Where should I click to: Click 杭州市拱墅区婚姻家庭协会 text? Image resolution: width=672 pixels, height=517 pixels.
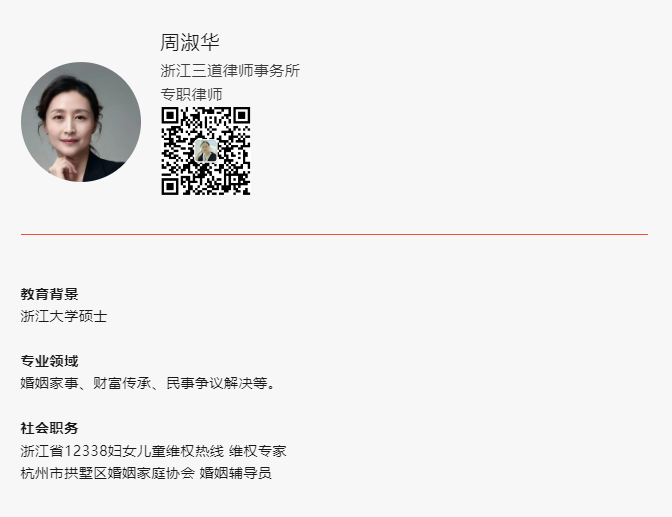[108, 473]
